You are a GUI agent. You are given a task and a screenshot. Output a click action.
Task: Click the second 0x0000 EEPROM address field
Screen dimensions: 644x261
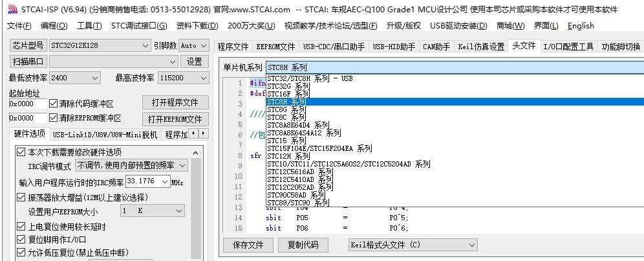(x=28, y=118)
